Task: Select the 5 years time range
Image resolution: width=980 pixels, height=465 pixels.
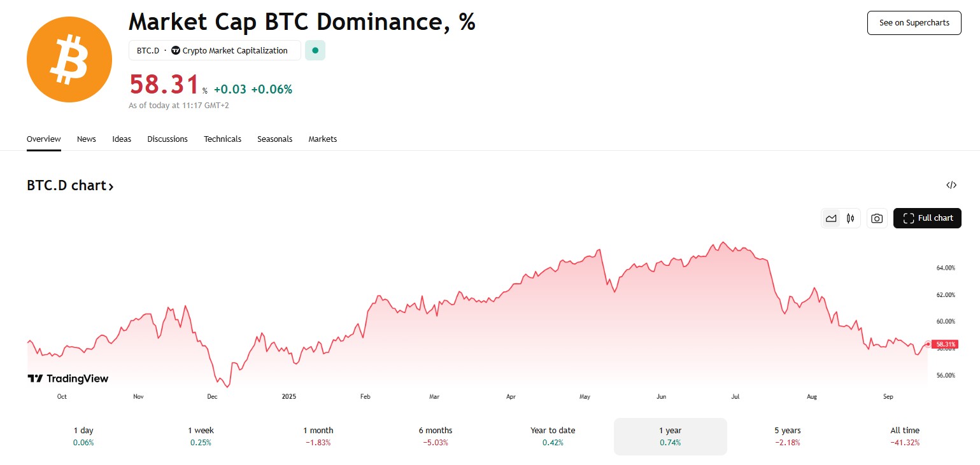Action: 788,436
